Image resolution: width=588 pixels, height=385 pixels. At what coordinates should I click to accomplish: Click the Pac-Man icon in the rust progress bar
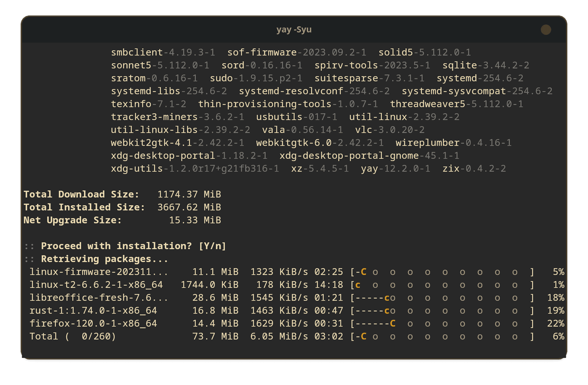[x=387, y=311]
